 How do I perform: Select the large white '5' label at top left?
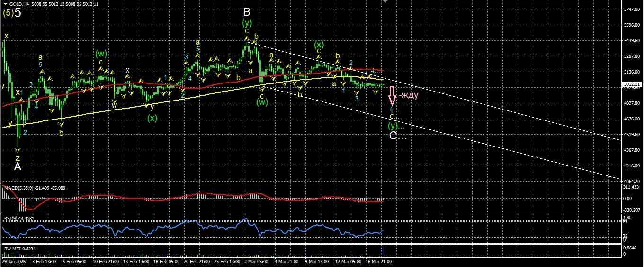click(18, 13)
